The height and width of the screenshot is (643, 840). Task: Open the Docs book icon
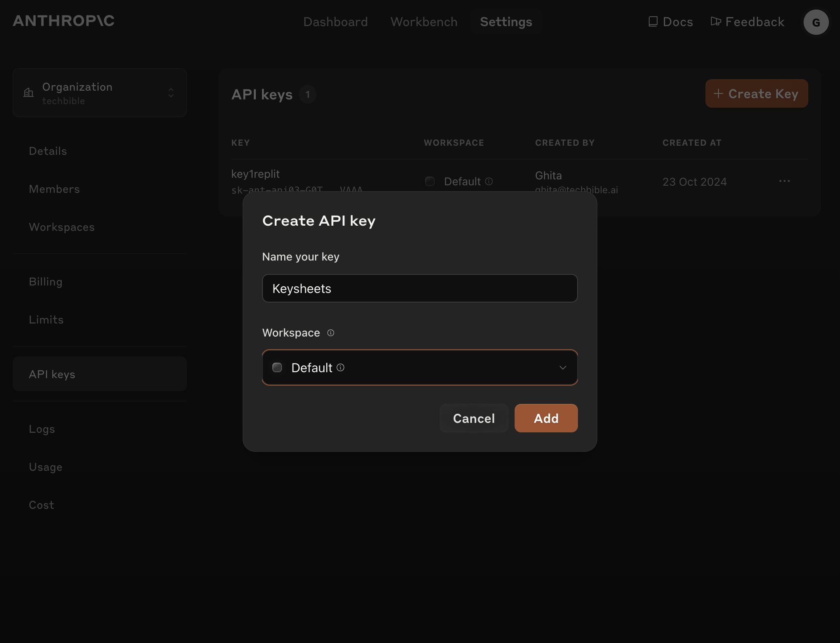653,22
